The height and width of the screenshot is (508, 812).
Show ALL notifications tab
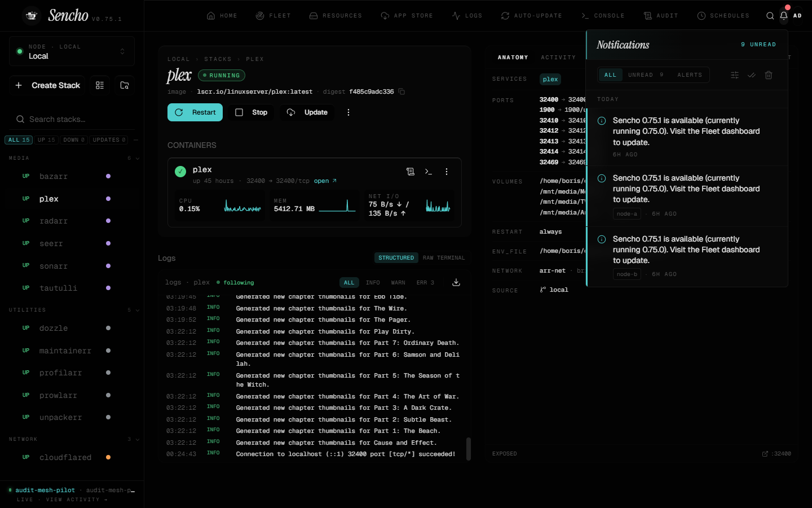[x=611, y=75]
